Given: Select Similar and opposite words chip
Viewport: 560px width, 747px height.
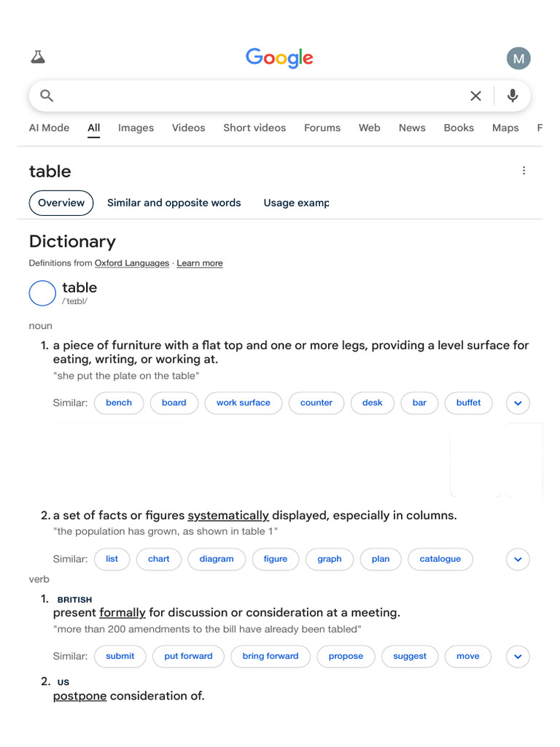Looking at the screenshot, I should [174, 203].
